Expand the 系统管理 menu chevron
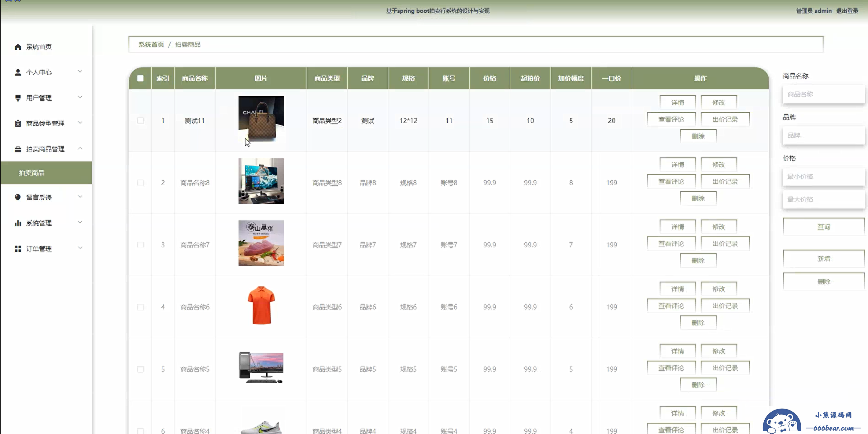 [80, 222]
